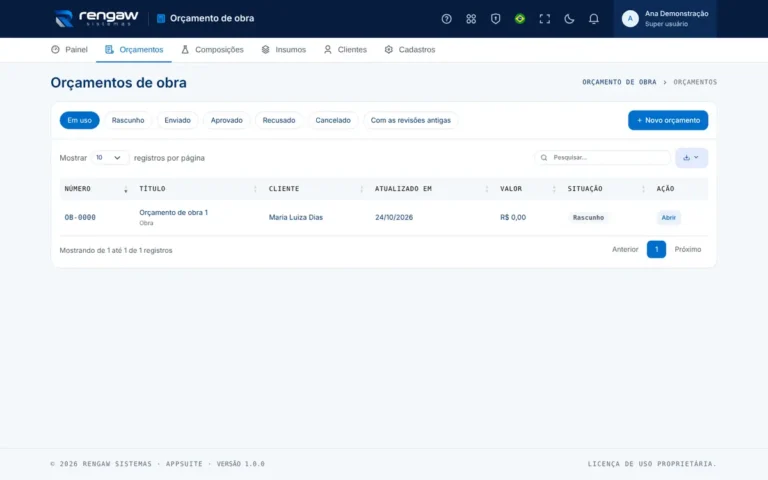The height and width of the screenshot is (480, 768).
Task: Open records per page dropdown
Action: pyautogui.click(x=109, y=158)
